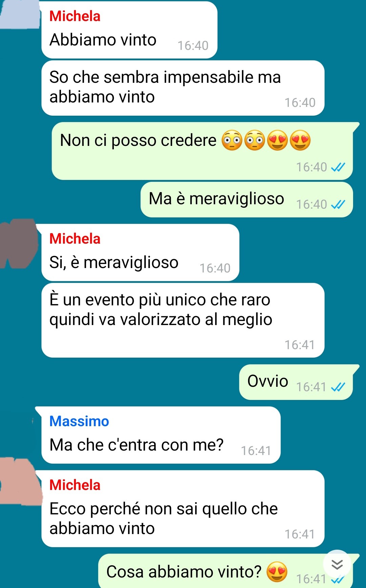The image size is (366, 588).
Task: Tap read-receipt double check on 'Ovvio'
Action: click(338, 387)
